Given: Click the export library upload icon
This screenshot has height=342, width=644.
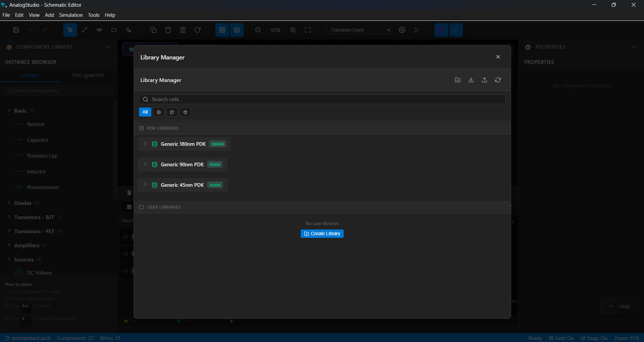Looking at the screenshot, I should coord(484,80).
